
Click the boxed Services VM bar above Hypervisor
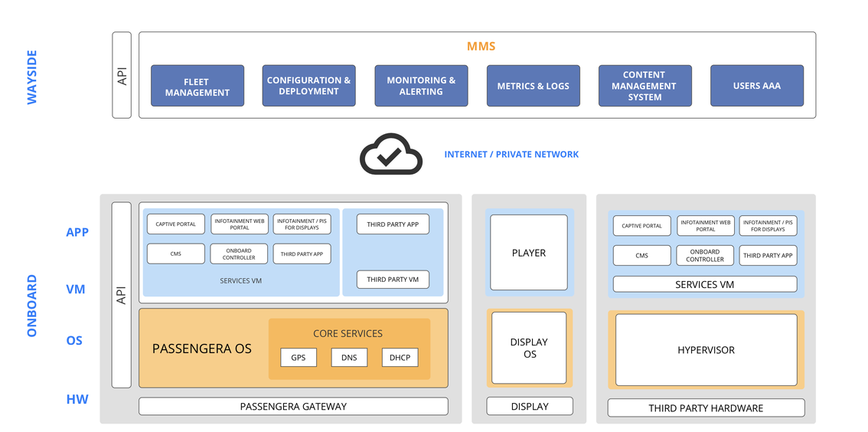pyautogui.click(x=705, y=284)
